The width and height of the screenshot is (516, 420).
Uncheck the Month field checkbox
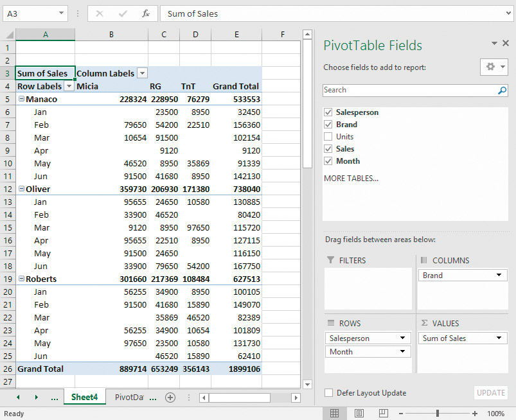tap(328, 161)
